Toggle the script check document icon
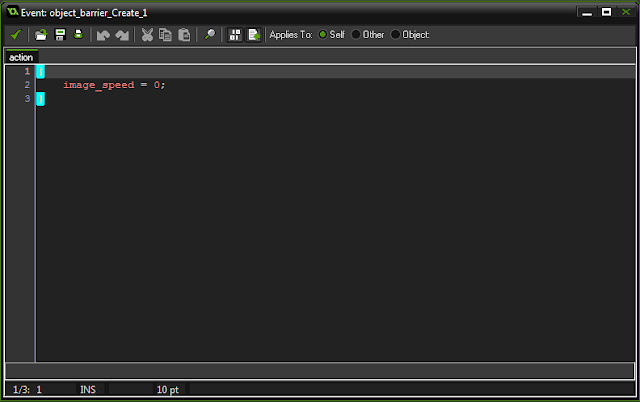 [254, 35]
